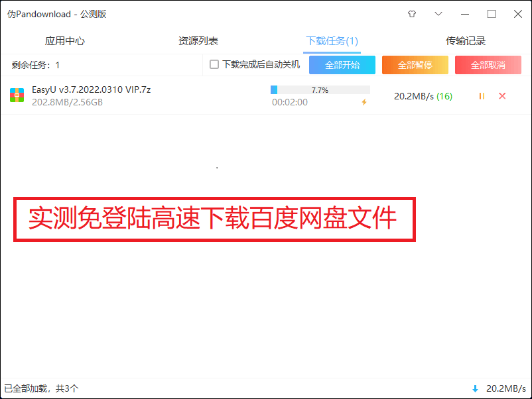Click the skin/theme shirt icon
The height and width of the screenshot is (399, 532).
(x=412, y=14)
